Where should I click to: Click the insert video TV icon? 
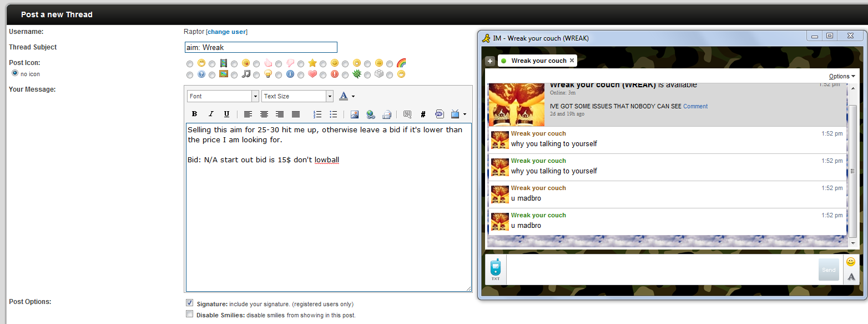[x=455, y=114]
